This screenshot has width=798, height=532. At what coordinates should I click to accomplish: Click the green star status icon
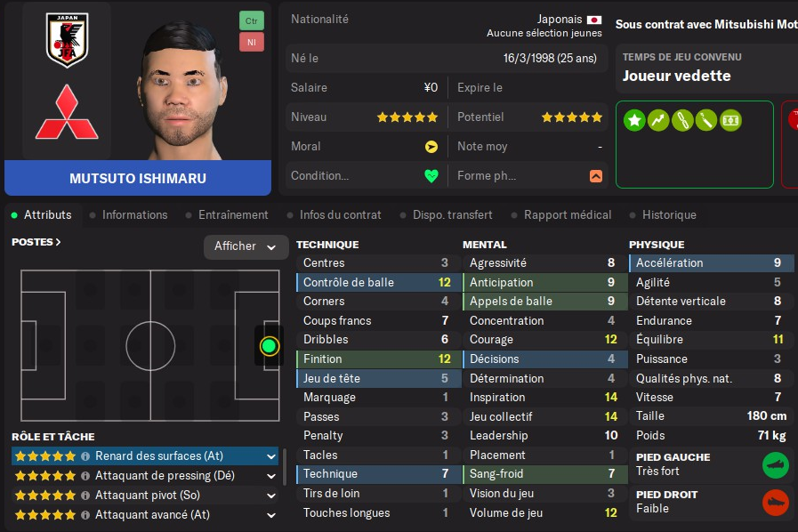634,120
